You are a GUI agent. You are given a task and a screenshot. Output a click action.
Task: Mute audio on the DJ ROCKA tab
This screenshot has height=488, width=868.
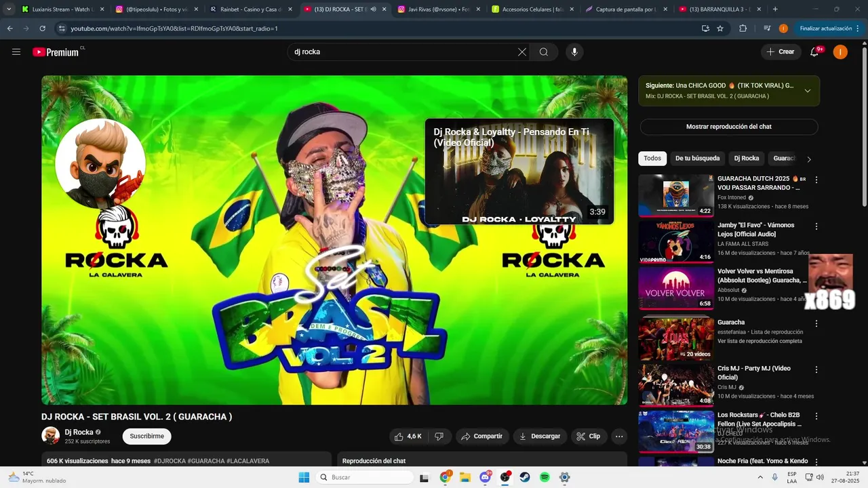click(373, 9)
